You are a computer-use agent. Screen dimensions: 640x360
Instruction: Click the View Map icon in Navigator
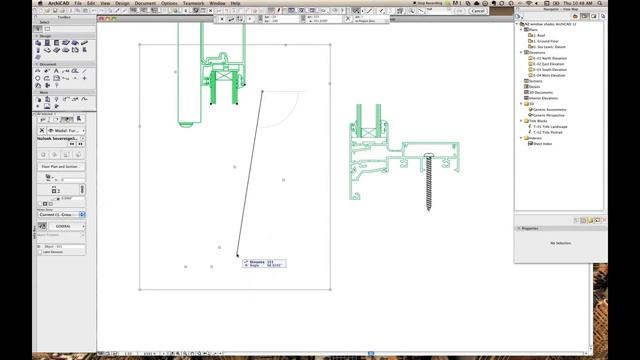(584, 16)
